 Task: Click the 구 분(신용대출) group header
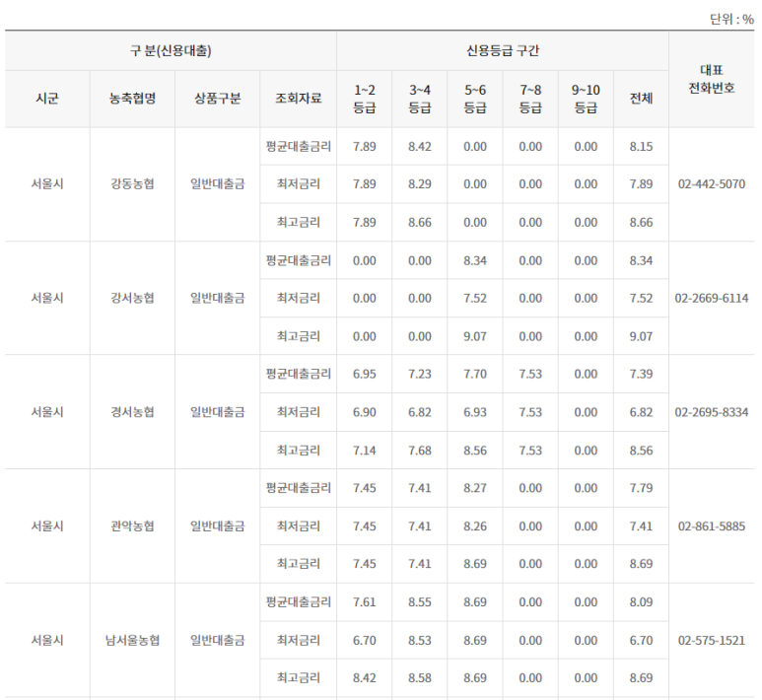click(171, 50)
